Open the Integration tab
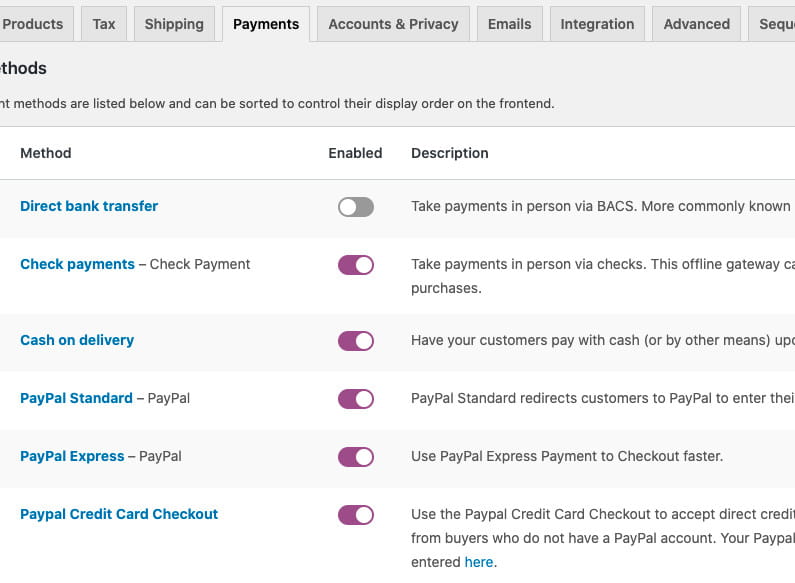The height and width of the screenshot is (583, 795). tap(597, 24)
